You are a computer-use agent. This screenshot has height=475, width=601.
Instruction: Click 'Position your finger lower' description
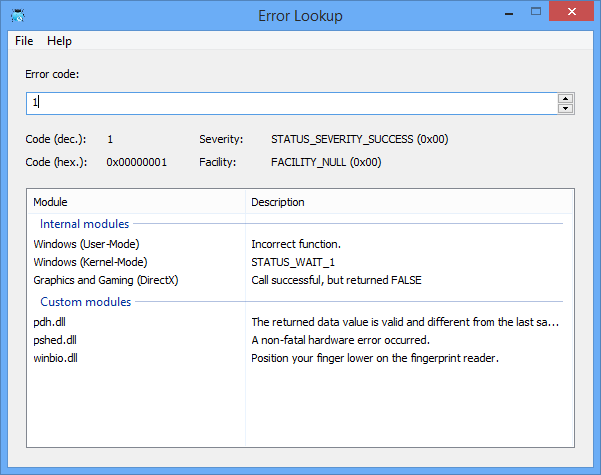[375, 358]
